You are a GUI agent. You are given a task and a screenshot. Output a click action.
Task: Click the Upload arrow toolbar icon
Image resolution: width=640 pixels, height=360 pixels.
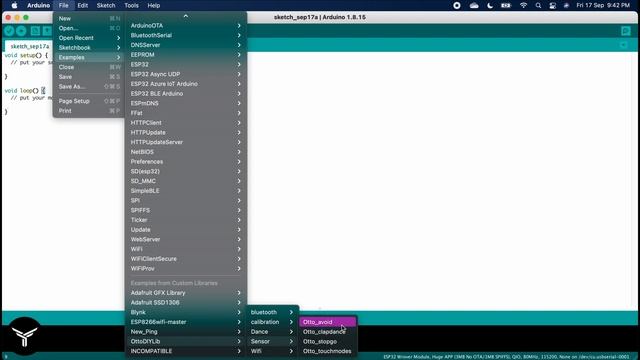tap(21, 31)
